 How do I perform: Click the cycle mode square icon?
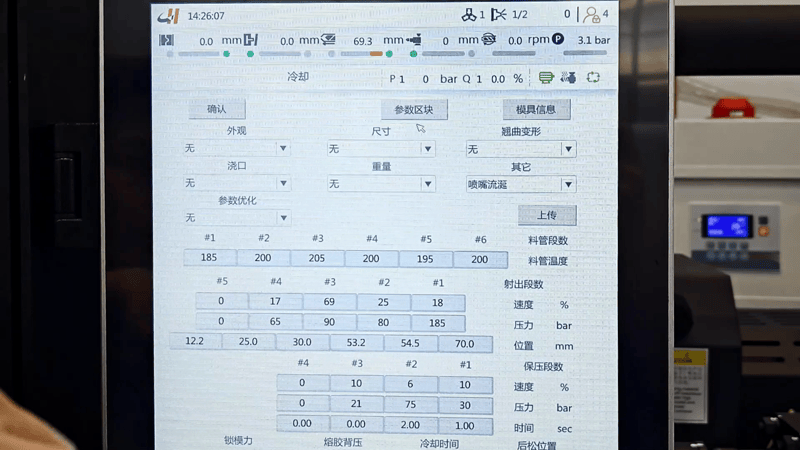pyautogui.click(x=593, y=77)
